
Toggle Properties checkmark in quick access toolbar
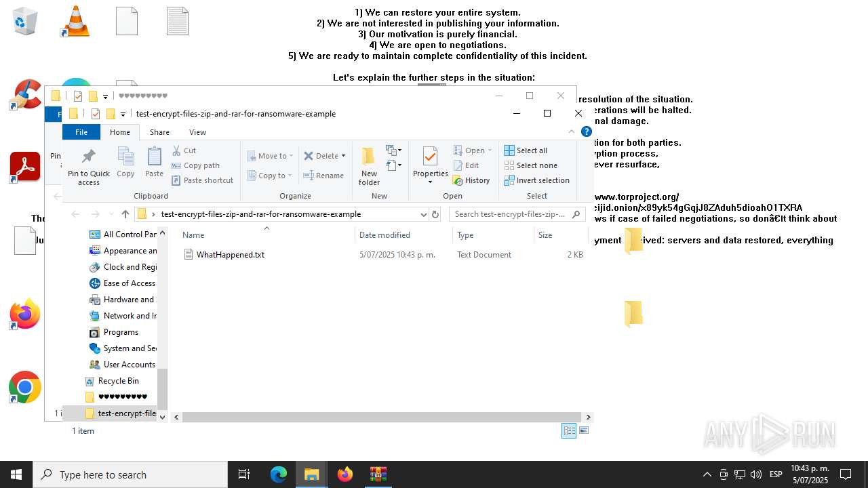[x=95, y=114]
